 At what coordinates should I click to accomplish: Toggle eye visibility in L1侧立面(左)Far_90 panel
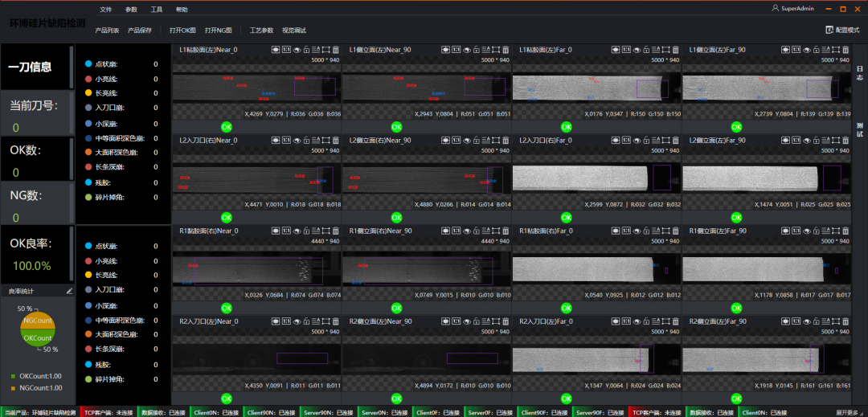806,50
